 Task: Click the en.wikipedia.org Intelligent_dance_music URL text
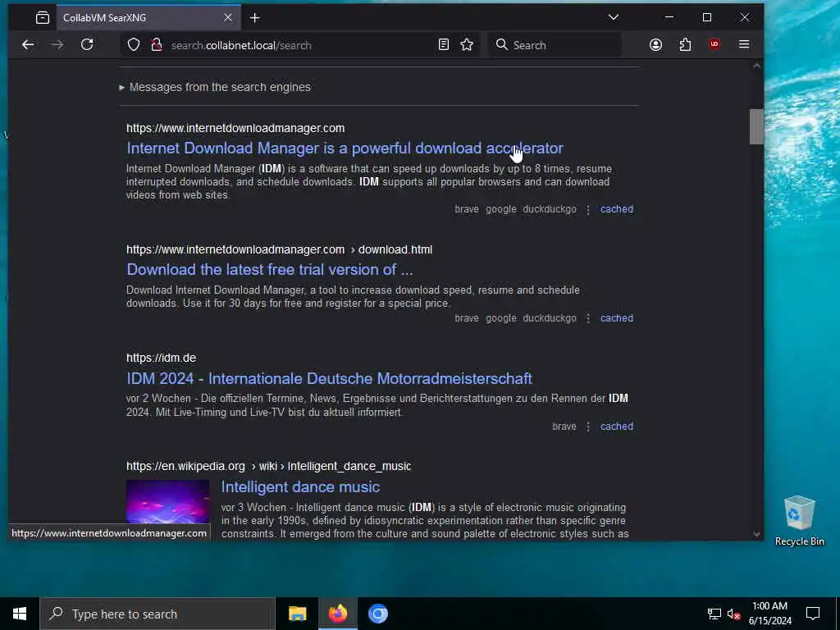(x=269, y=466)
